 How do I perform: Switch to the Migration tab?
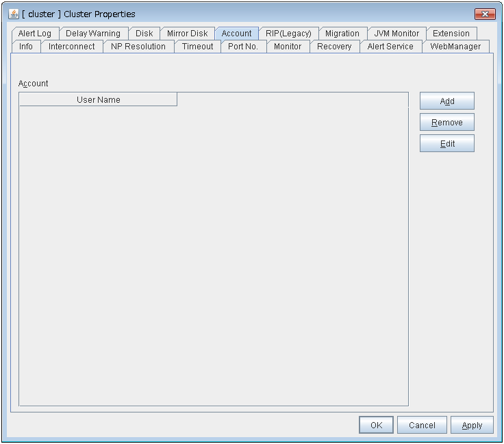[x=342, y=34]
